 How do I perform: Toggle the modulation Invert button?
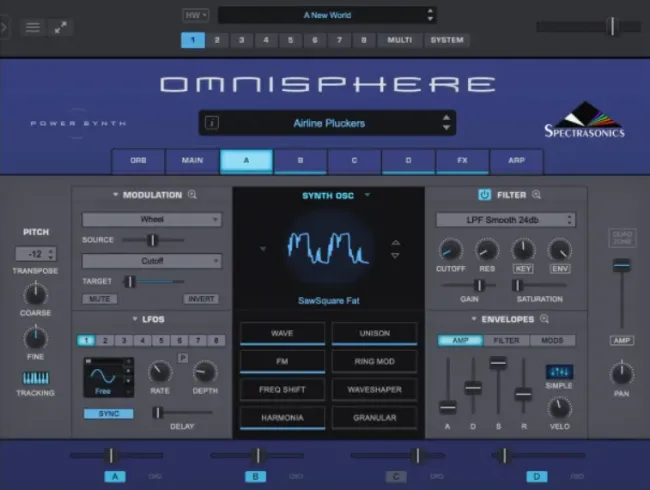pyautogui.click(x=201, y=299)
